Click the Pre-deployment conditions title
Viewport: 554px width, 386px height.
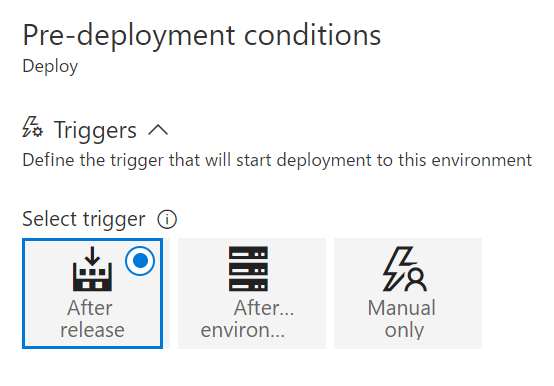(x=202, y=36)
